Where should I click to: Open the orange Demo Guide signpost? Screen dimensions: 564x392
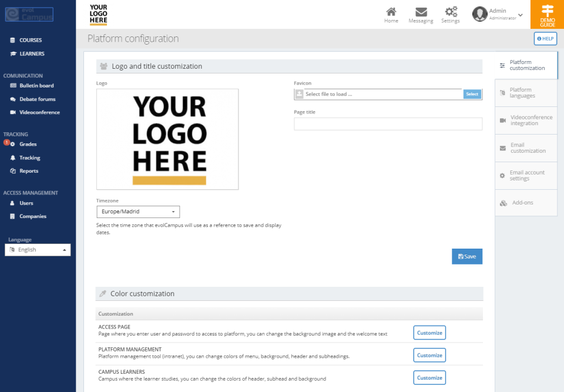547,14
